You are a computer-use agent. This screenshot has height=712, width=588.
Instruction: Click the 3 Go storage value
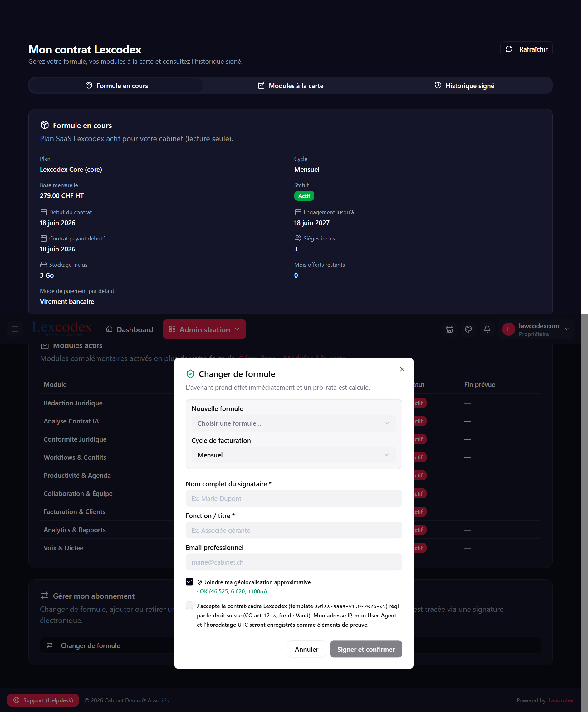(47, 275)
